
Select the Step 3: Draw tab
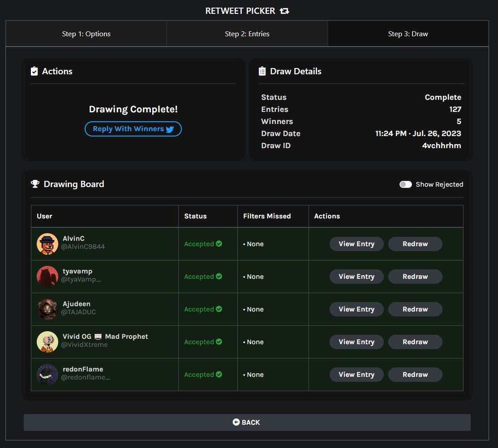coord(408,33)
